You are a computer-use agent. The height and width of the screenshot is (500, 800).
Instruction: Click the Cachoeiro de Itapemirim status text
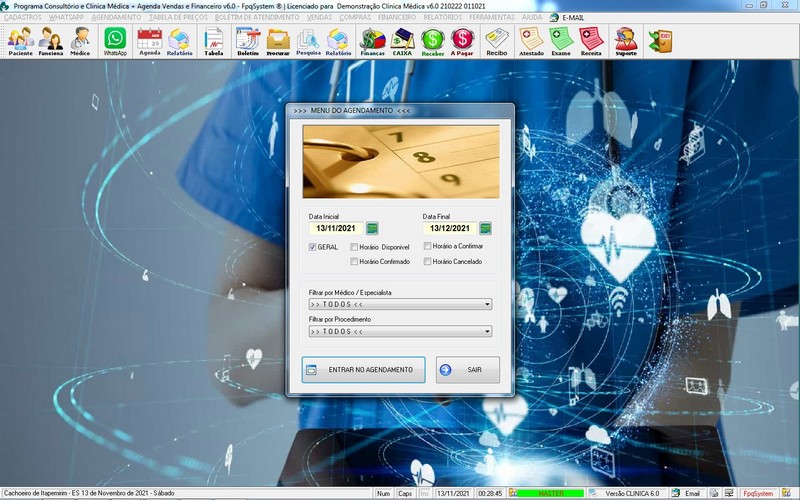pyautogui.click(x=89, y=493)
